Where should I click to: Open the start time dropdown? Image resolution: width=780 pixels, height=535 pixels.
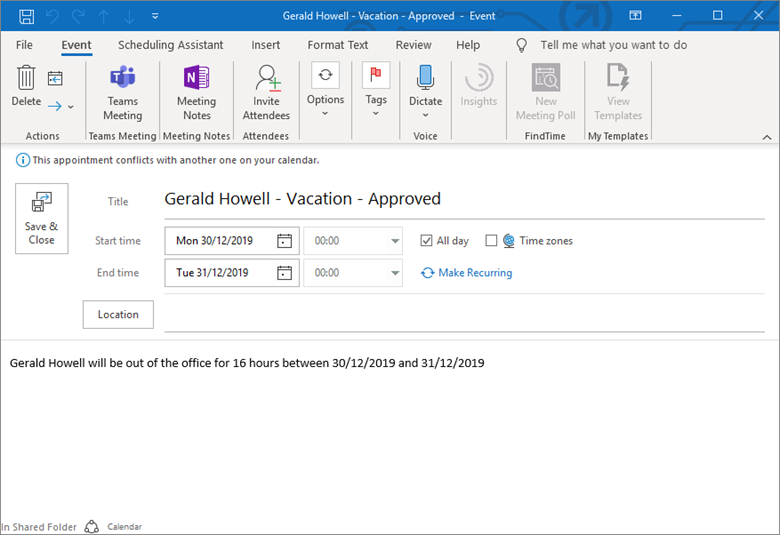394,241
